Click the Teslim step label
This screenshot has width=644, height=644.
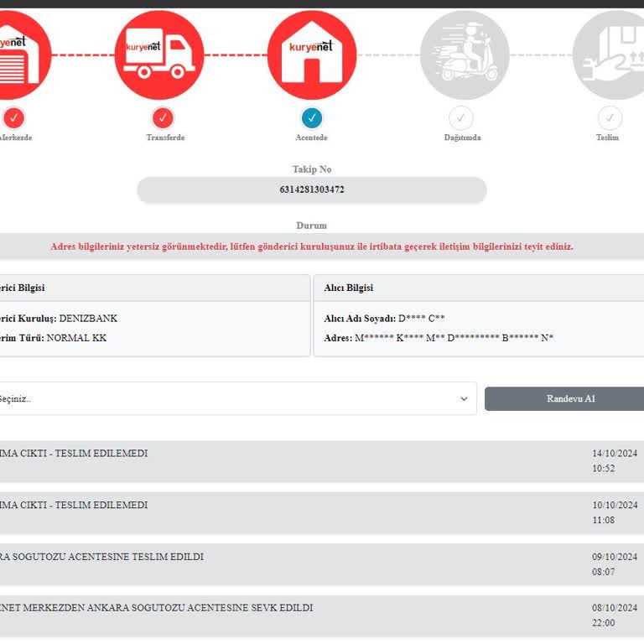click(607, 138)
